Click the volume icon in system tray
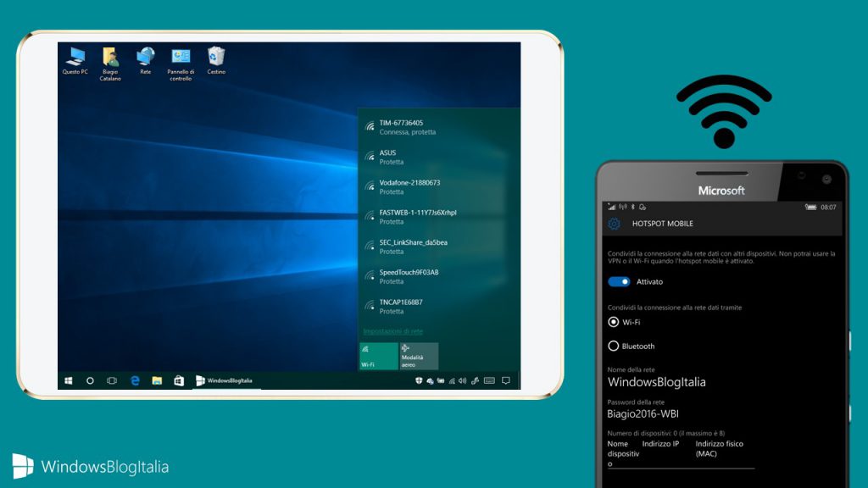 [x=462, y=380]
